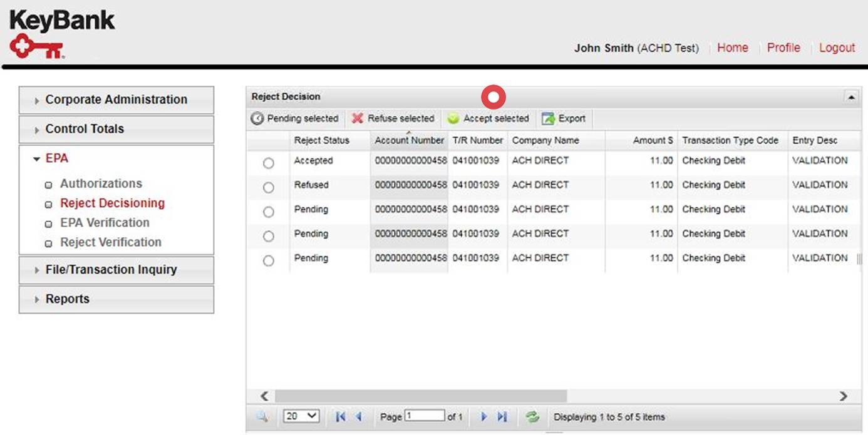The height and width of the screenshot is (435, 868).
Task: Select the first Pending row radio button
Action: pos(269,212)
